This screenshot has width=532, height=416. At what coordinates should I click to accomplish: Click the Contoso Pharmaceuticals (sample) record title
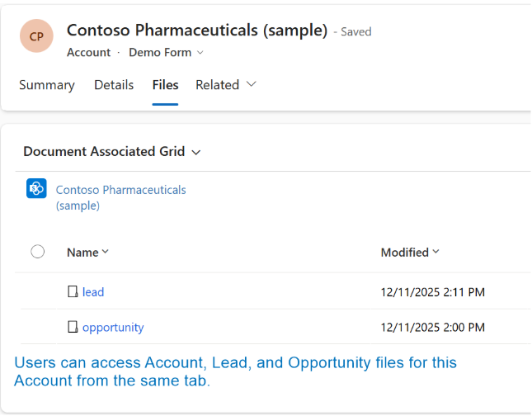[x=197, y=31]
